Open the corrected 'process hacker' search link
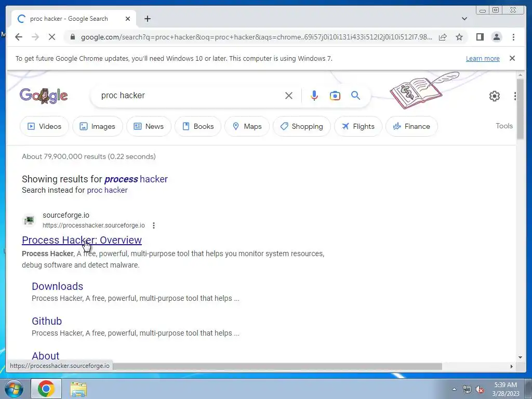 coord(136,179)
